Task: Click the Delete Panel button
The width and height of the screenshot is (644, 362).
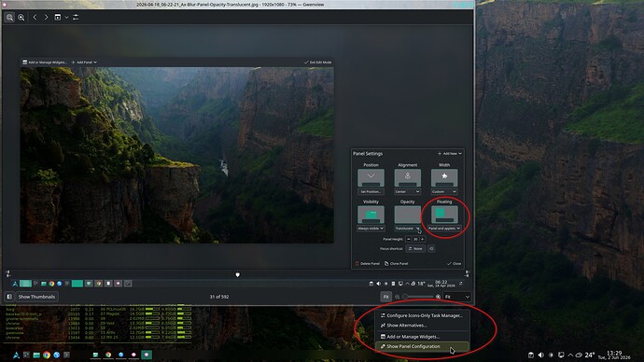Action: point(367,263)
